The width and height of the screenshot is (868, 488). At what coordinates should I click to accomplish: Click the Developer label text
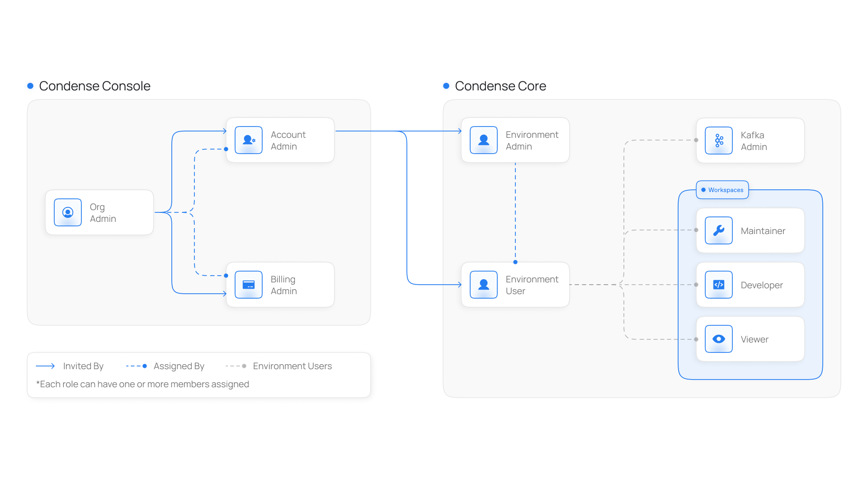[762, 285]
